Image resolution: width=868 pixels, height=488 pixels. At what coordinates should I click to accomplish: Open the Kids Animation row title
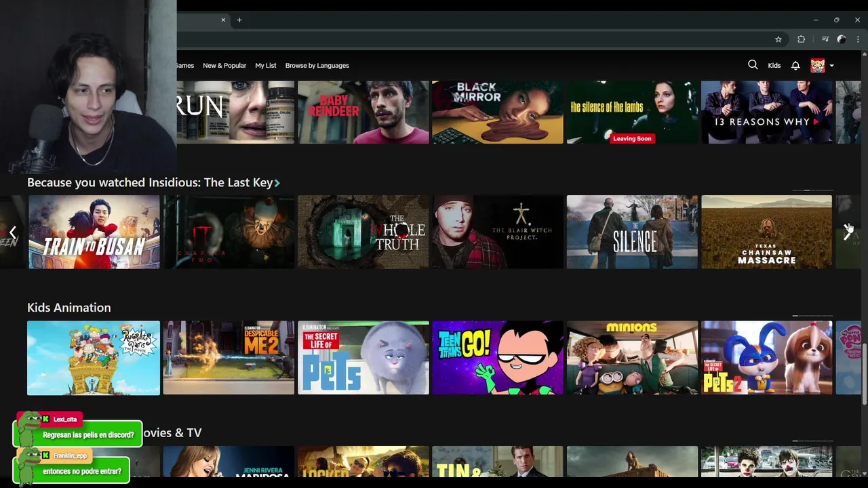(x=69, y=308)
